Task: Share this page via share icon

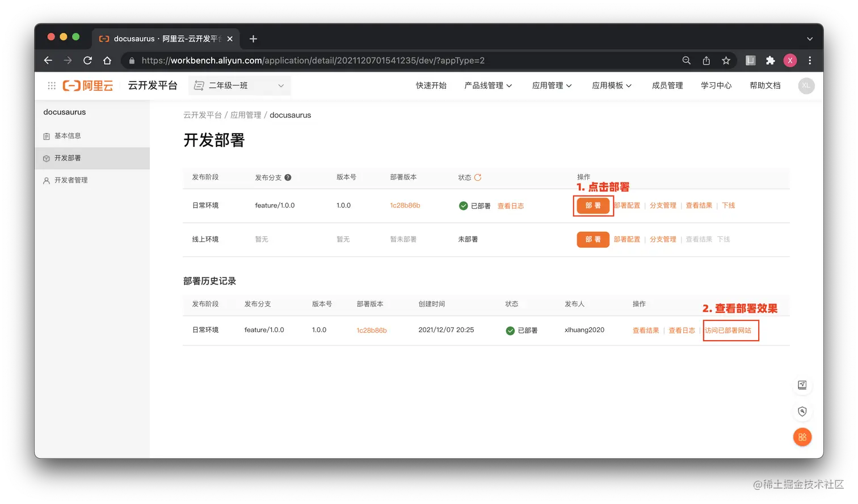Action: [706, 60]
